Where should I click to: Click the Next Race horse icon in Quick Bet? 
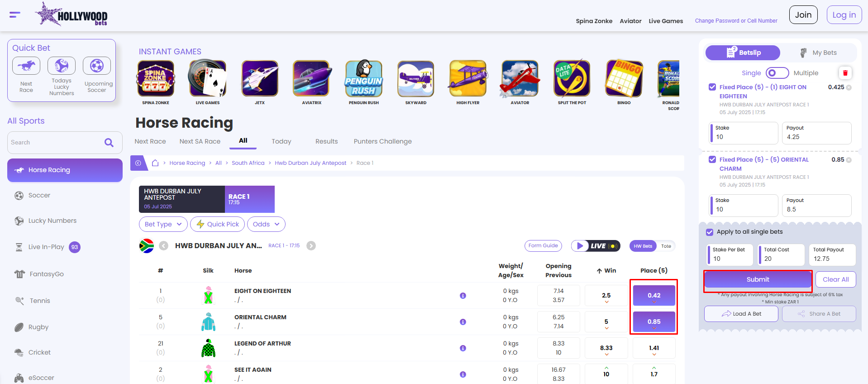(26, 66)
